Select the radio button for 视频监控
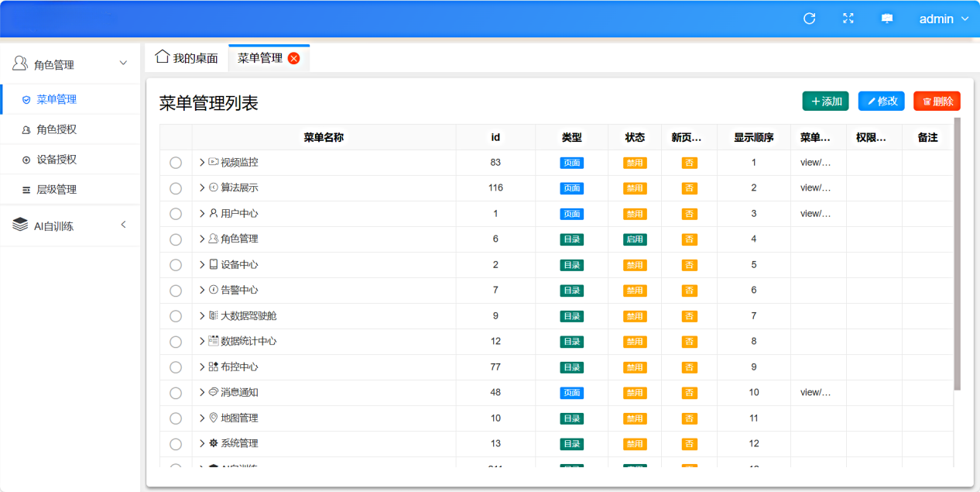This screenshot has height=492, width=980. 176,163
